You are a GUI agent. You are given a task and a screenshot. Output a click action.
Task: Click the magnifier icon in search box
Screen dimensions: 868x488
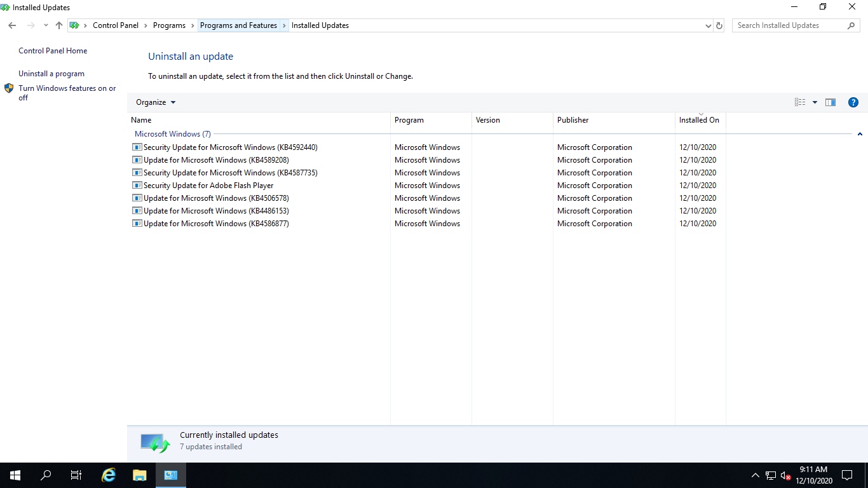click(851, 25)
